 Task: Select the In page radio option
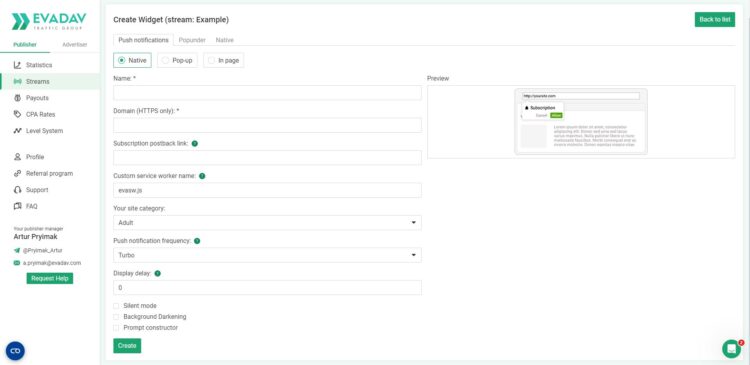[224, 60]
